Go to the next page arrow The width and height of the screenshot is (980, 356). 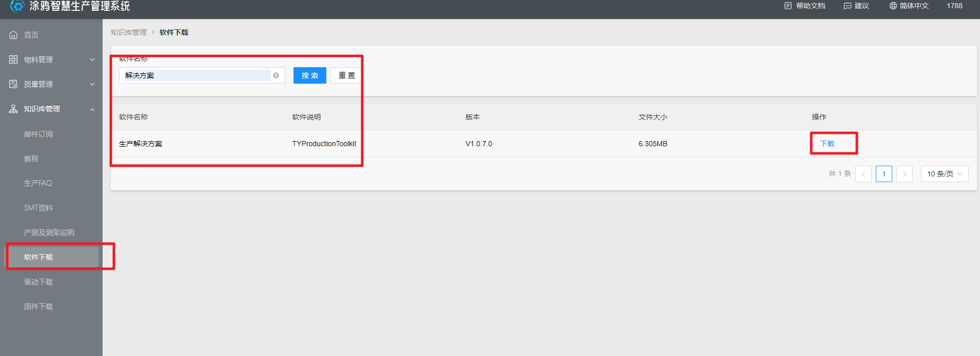pos(905,174)
